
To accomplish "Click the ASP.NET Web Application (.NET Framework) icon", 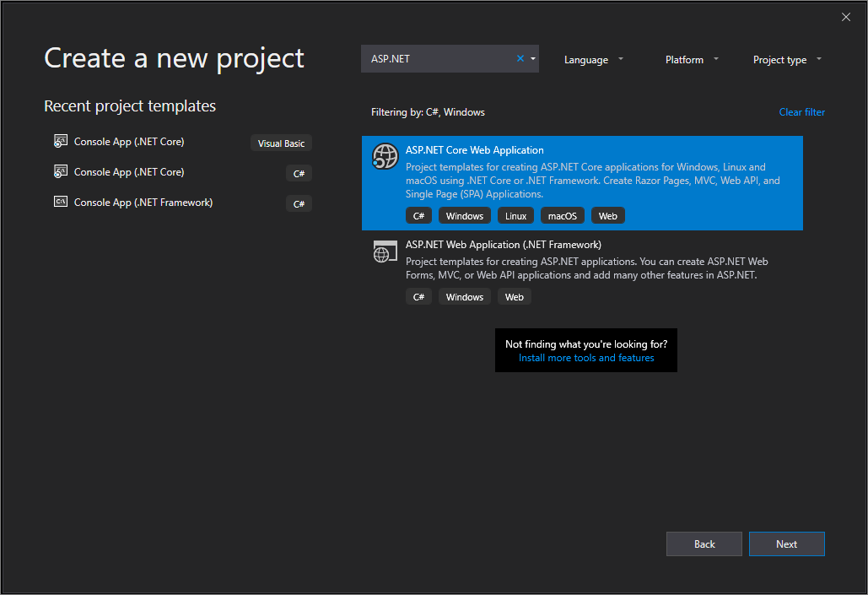I will click(385, 252).
